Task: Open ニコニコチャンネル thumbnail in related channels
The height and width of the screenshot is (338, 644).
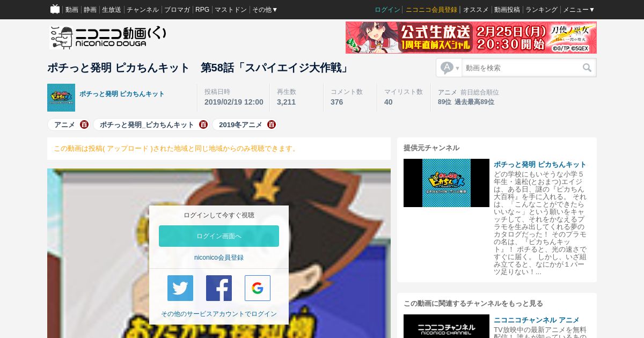Action: coord(447,326)
